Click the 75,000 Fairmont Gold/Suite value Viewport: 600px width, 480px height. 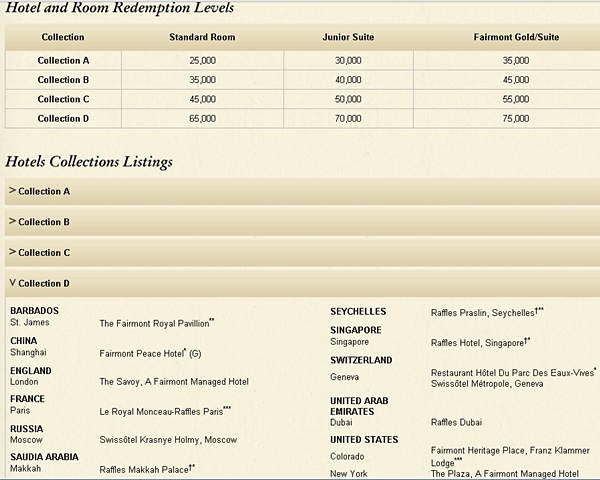(x=516, y=119)
